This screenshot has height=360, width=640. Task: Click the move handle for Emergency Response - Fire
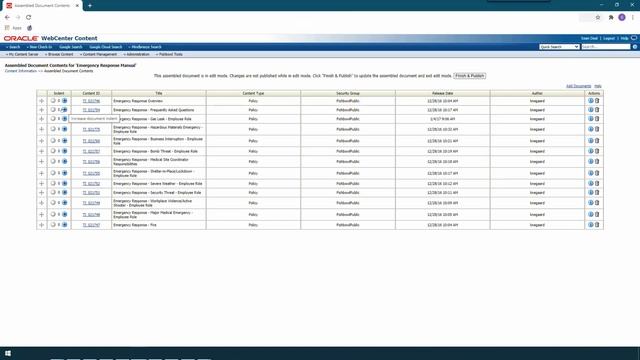[x=42, y=225]
